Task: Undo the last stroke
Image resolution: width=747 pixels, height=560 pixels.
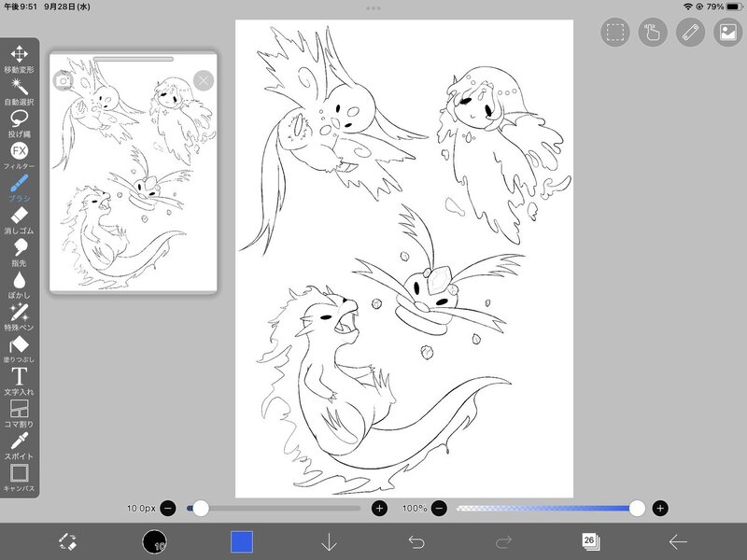Action: 416,542
